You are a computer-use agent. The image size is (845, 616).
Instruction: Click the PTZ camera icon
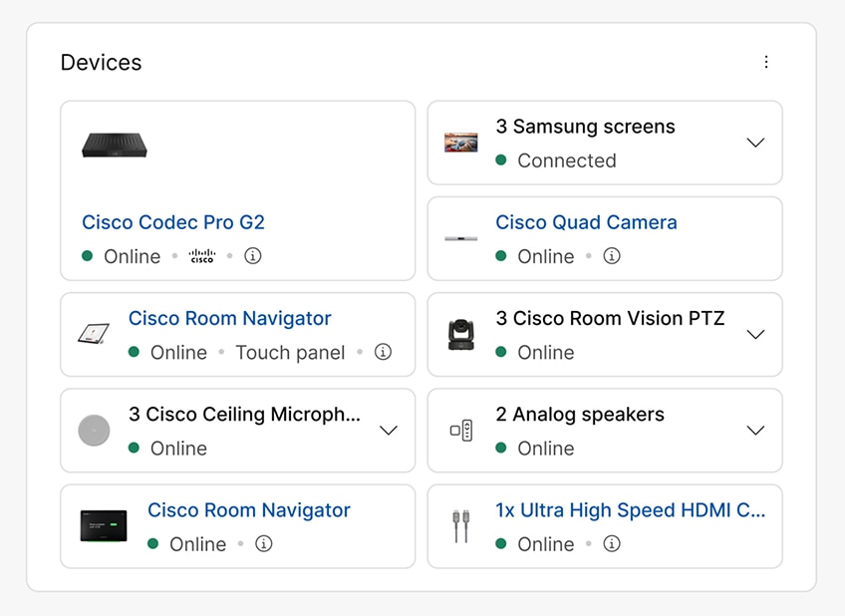pos(460,335)
